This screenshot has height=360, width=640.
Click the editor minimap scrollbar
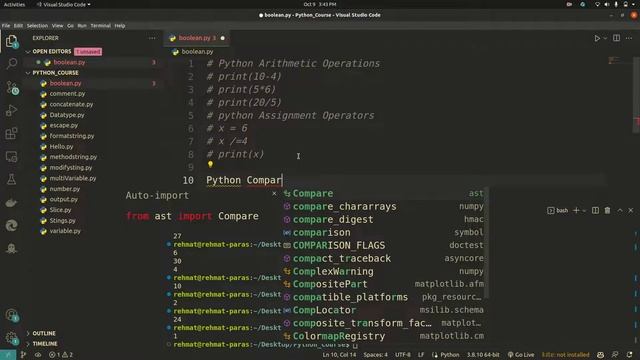(636, 95)
